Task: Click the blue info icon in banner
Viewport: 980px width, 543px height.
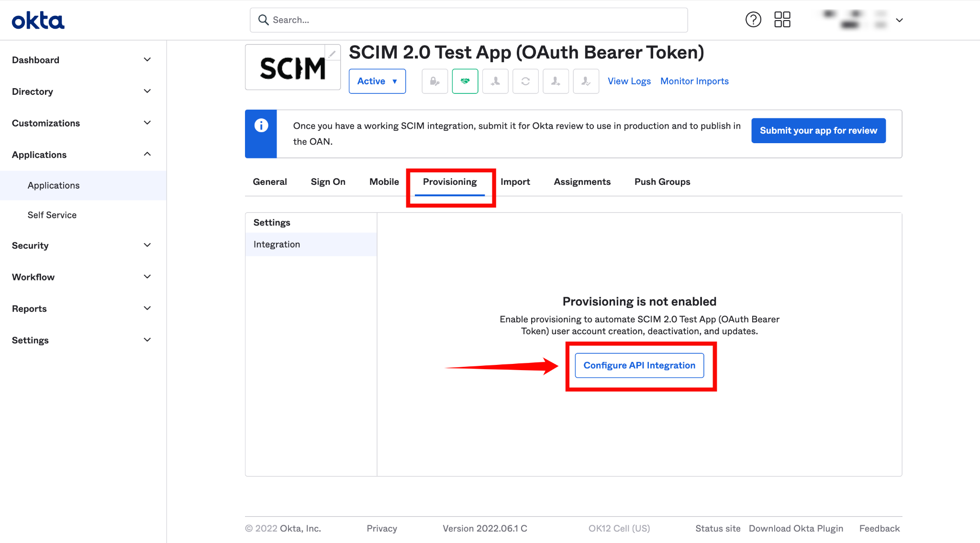Action: 261,125
